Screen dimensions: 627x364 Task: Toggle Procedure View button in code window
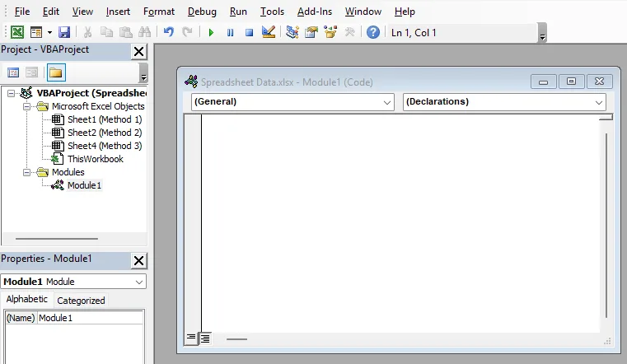coord(191,338)
